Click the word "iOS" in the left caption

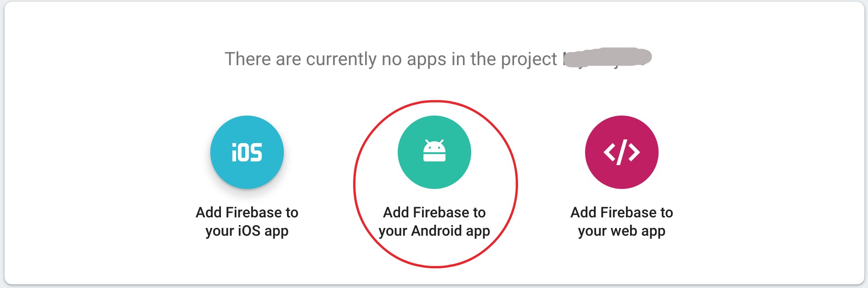[248, 231]
